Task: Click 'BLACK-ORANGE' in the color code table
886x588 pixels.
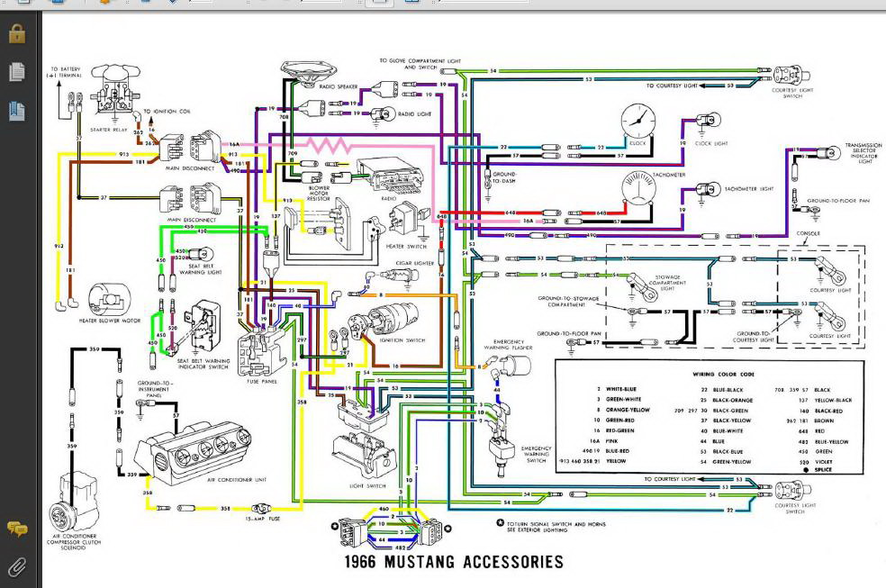Action: pos(732,400)
